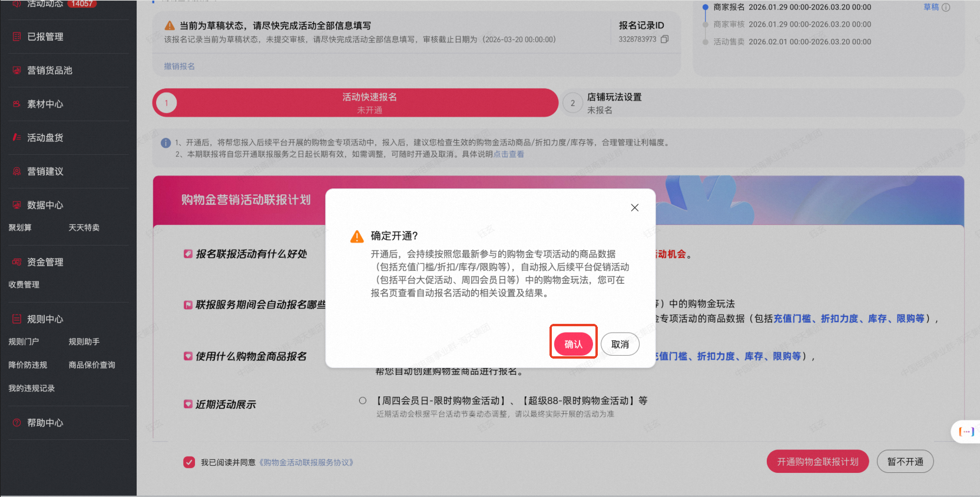Image resolution: width=980 pixels, height=497 pixels.
Task: Copy the 报名记录ID with copy icon
Action: [x=664, y=39]
